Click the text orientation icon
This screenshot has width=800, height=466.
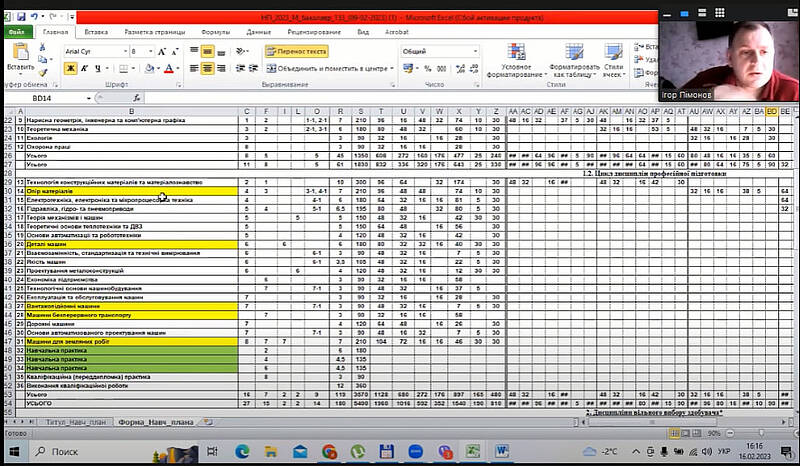pos(240,52)
